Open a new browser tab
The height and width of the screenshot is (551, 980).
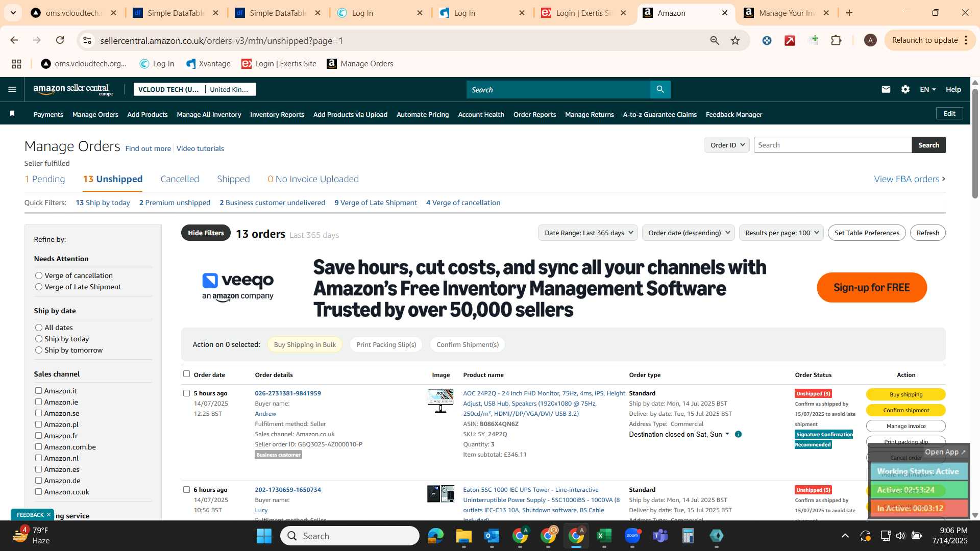pyautogui.click(x=849, y=13)
